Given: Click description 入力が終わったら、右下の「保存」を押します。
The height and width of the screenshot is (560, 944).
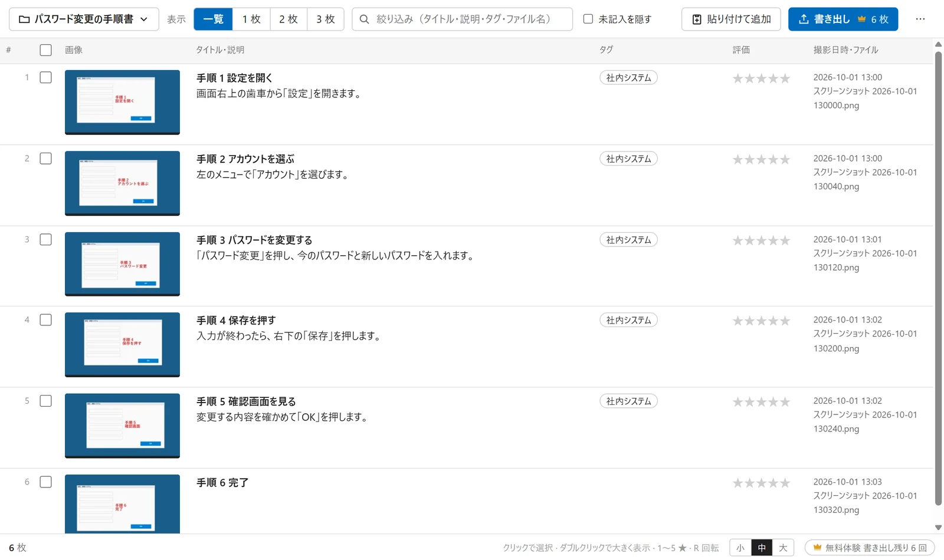Looking at the screenshot, I should [290, 336].
